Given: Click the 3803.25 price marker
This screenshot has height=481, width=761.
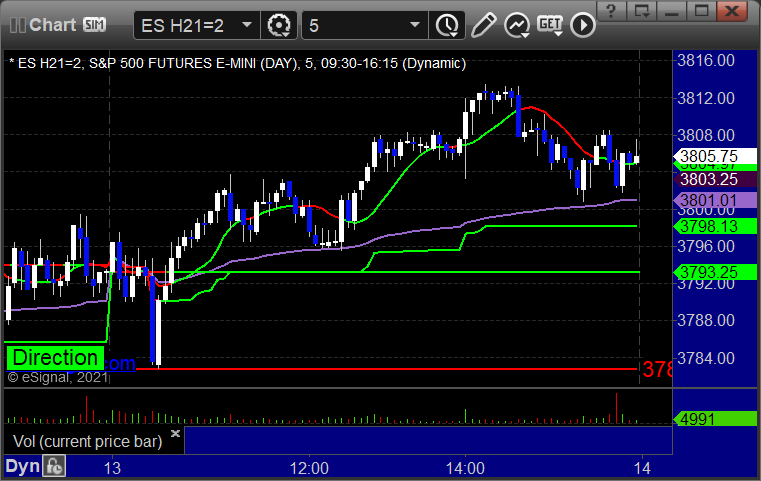Looking at the screenshot, I should (714, 180).
